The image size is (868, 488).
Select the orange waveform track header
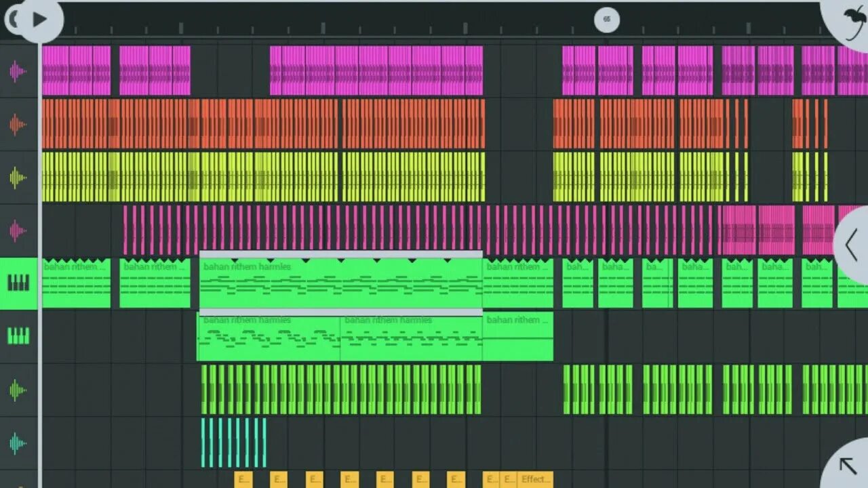[18, 124]
